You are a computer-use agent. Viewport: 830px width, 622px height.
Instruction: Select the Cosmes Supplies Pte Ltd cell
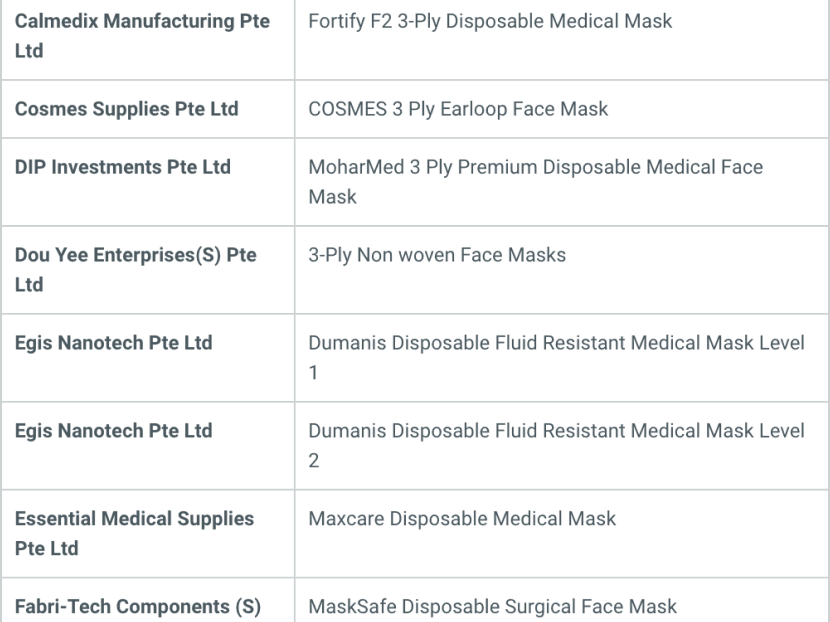(148, 109)
